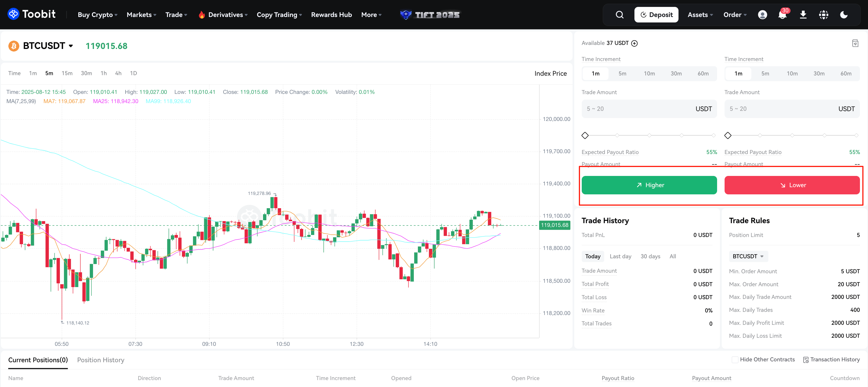Toggle dark mode moon icon
The height and width of the screenshot is (387, 868).
pos(844,14)
